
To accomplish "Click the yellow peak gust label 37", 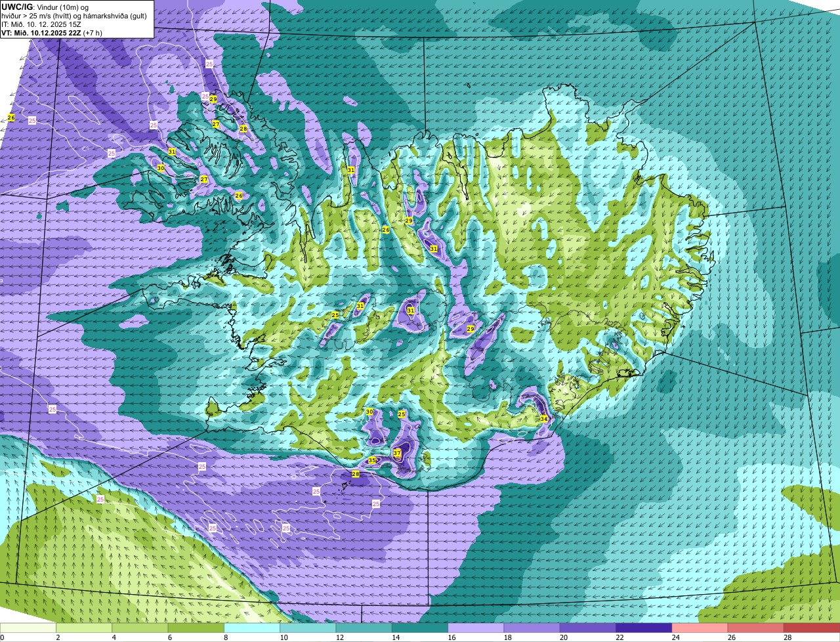I will point(397,453).
